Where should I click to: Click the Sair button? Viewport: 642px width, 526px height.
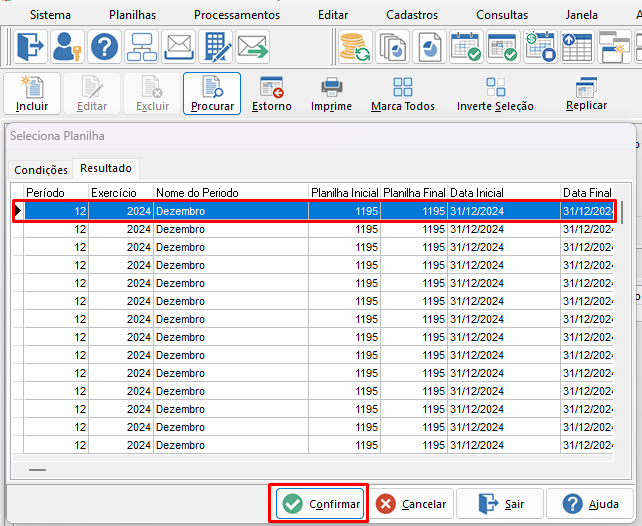point(500,503)
